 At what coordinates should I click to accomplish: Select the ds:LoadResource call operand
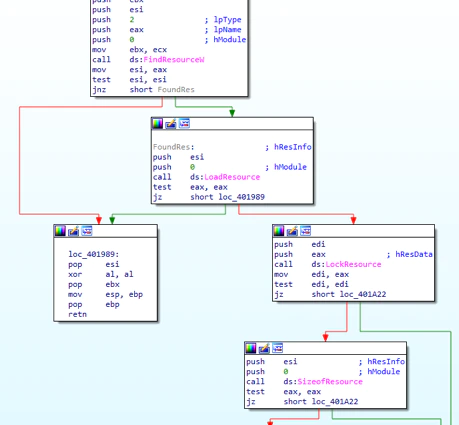point(225,177)
